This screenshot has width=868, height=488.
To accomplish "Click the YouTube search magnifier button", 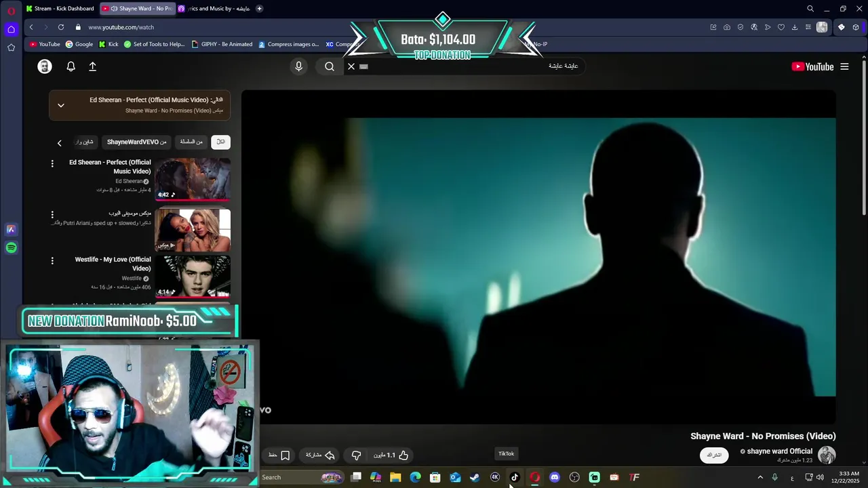I will (x=330, y=66).
